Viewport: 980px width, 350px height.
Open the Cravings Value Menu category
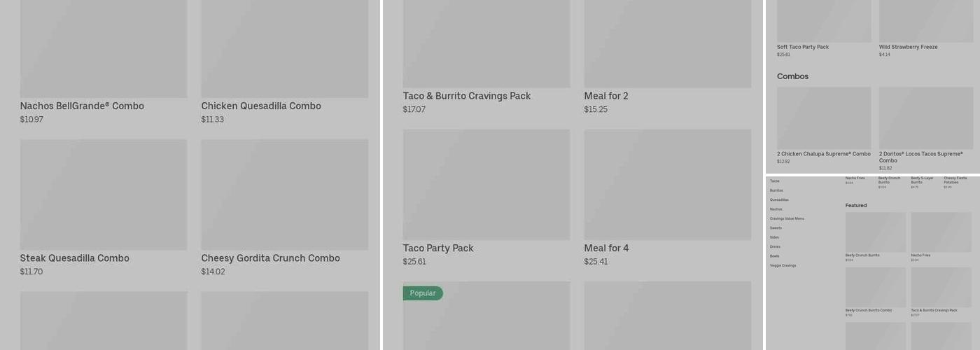pos(787,218)
